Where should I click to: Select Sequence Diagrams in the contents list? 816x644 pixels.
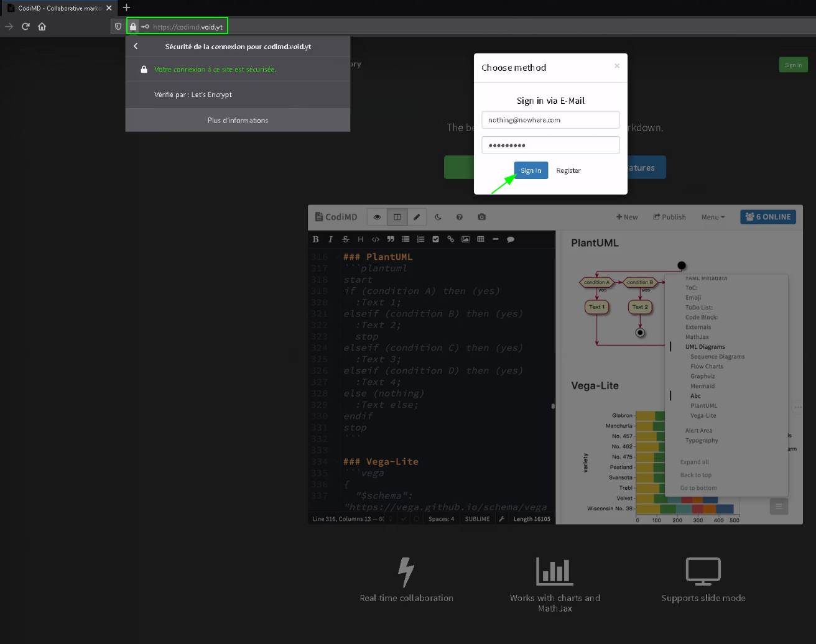pos(717,357)
